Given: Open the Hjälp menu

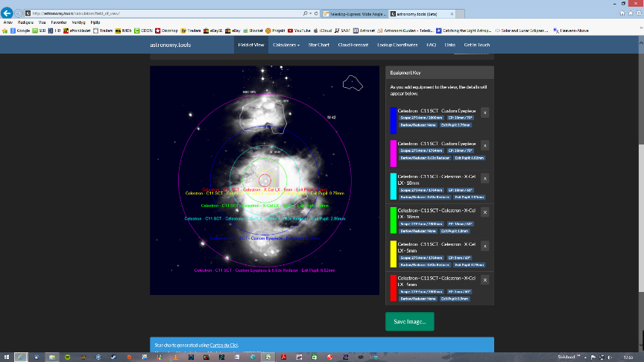Looking at the screenshot, I should tap(95, 22).
